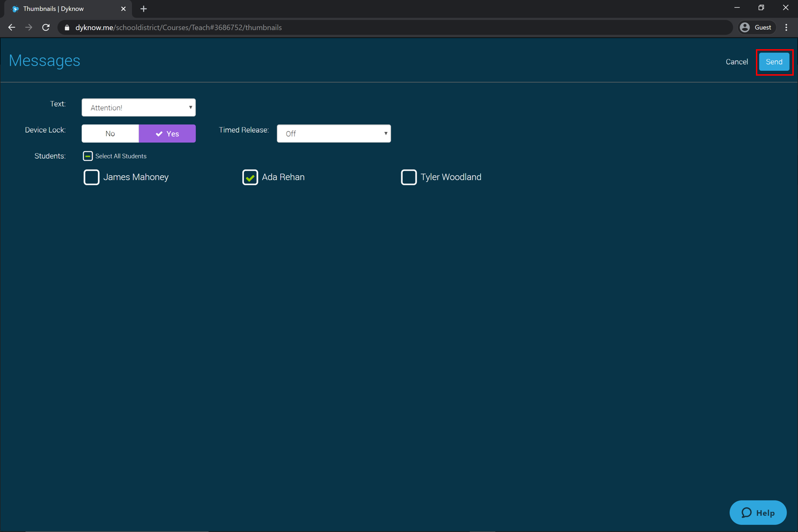Set Device Lock to No
Screen dimensions: 798x532
pos(110,134)
